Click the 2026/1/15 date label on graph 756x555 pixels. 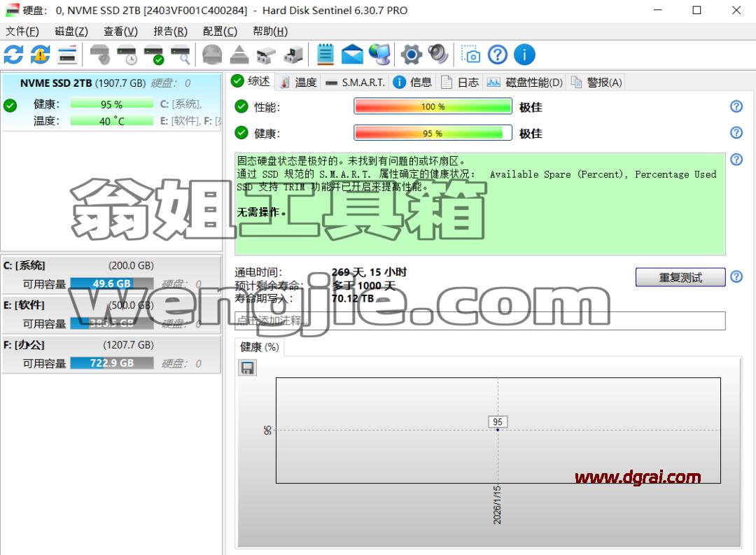(497, 505)
